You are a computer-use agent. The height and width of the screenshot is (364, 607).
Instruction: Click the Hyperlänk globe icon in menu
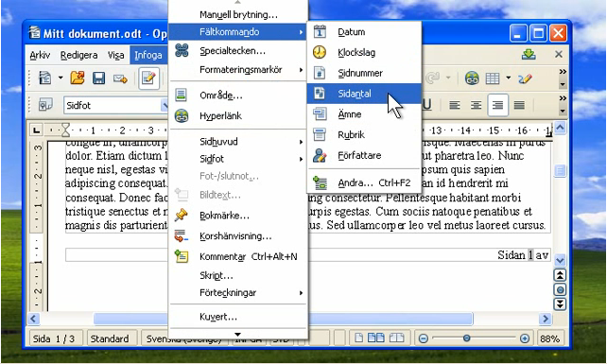click(x=182, y=115)
